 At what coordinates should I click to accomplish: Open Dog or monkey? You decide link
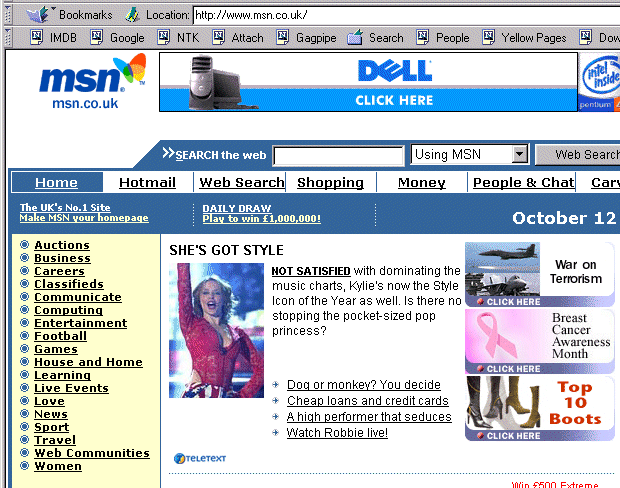(x=364, y=385)
